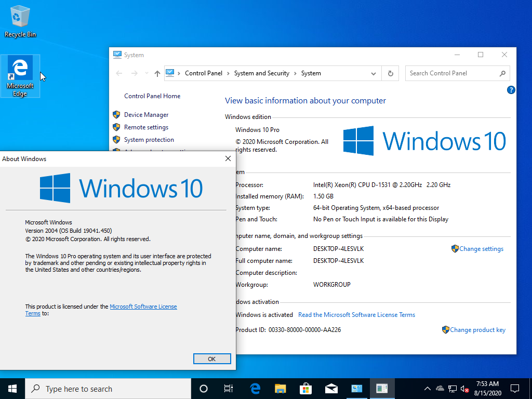Open Device Manager link
Image resolution: width=532 pixels, height=399 pixels.
pos(146,115)
